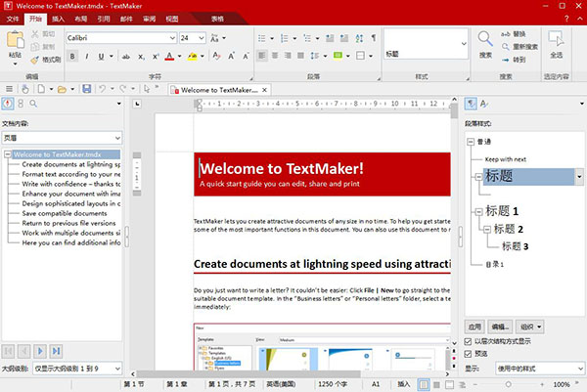Apply the green paragraph shading color

[x=338, y=56]
